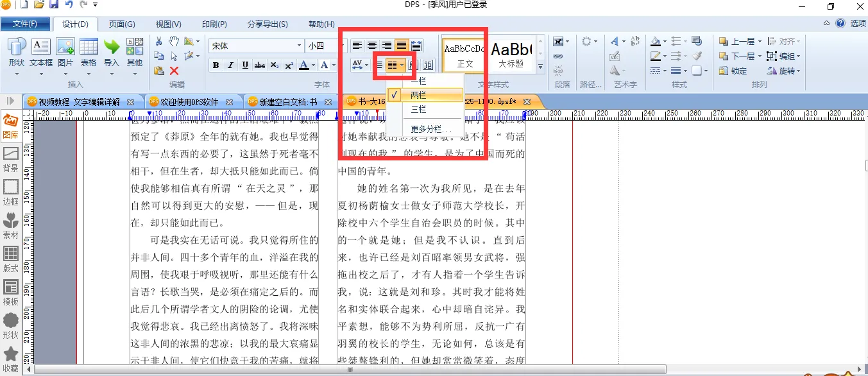
Task: Open the 文件(F) file menu
Action: (25, 24)
